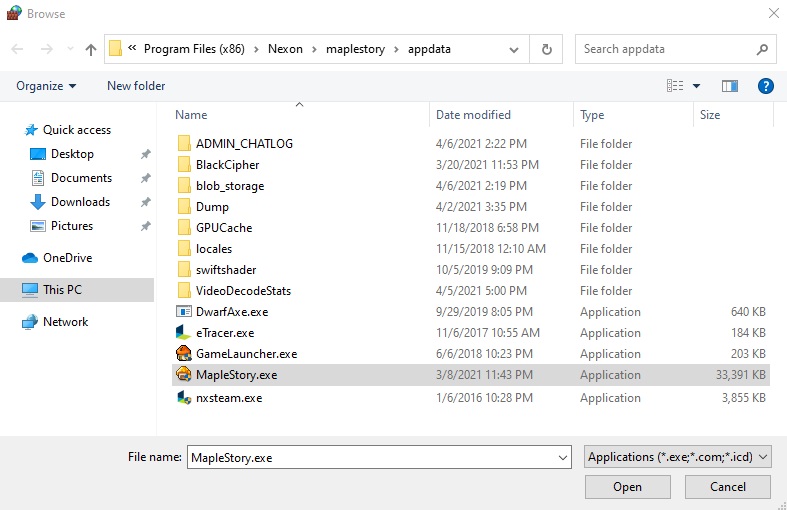Click the 640 KB size value
The width and height of the screenshot is (787, 510).
[x=748, y=312]
